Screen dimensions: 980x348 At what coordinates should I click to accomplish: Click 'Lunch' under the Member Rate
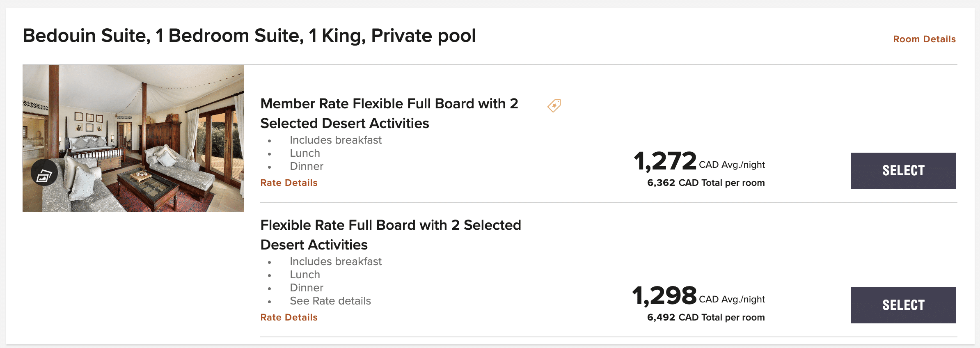305,153
